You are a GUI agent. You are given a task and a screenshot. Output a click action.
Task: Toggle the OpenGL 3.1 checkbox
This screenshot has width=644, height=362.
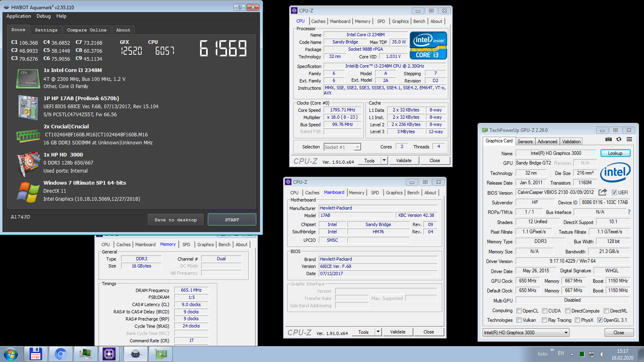coord(600,320)
